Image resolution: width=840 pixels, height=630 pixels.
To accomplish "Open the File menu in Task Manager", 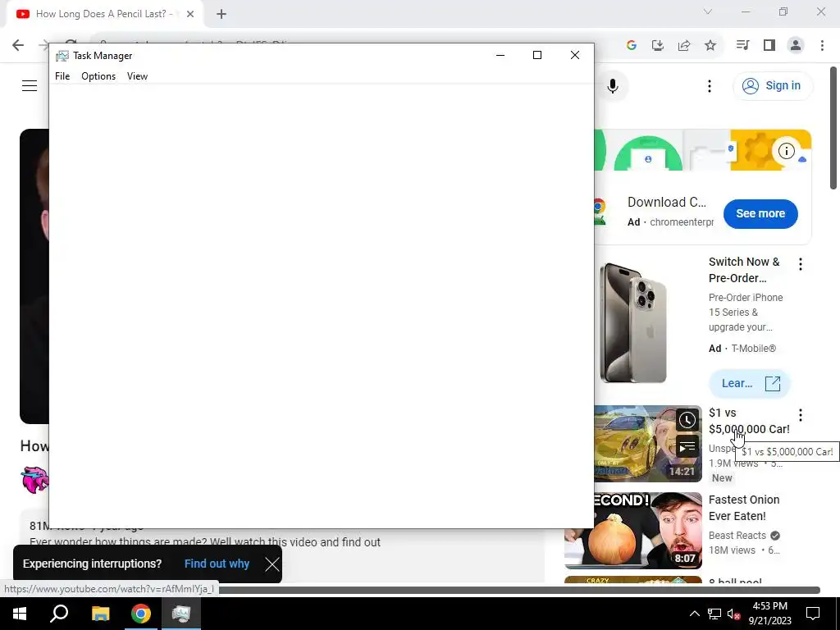I will click(62, 76).
